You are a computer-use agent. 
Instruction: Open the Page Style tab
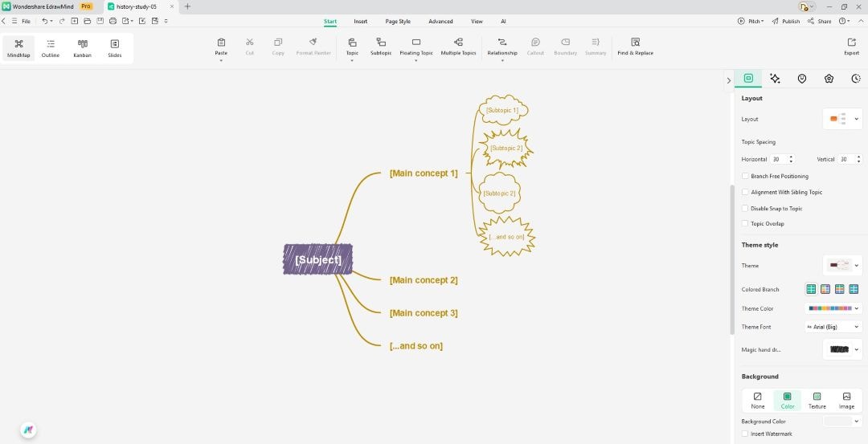398,22
